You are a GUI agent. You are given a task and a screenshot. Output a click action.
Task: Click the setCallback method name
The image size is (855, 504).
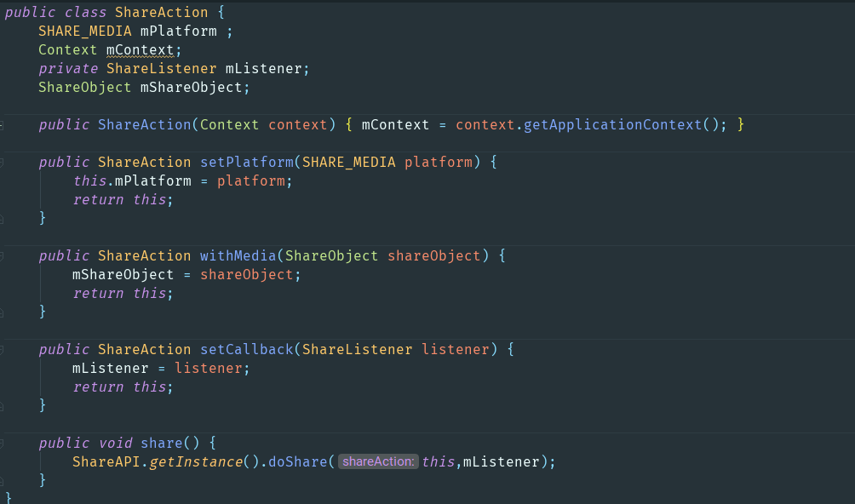pyautogui.click(x=246, y=350)
